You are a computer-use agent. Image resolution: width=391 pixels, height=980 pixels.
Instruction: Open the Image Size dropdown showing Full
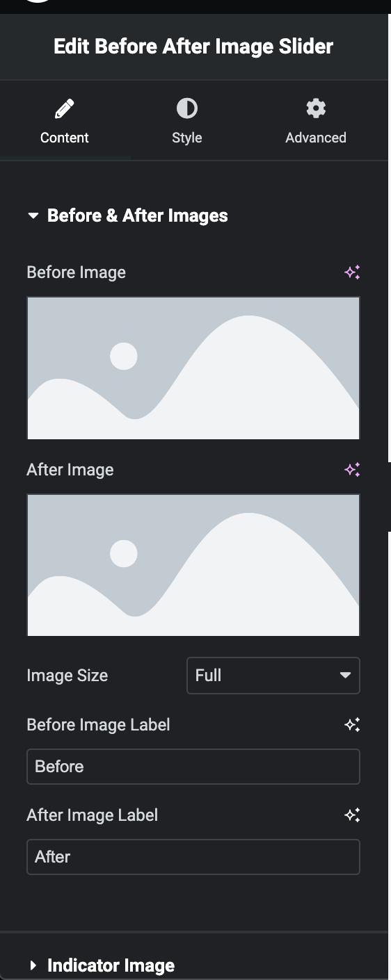coord(273,676)
